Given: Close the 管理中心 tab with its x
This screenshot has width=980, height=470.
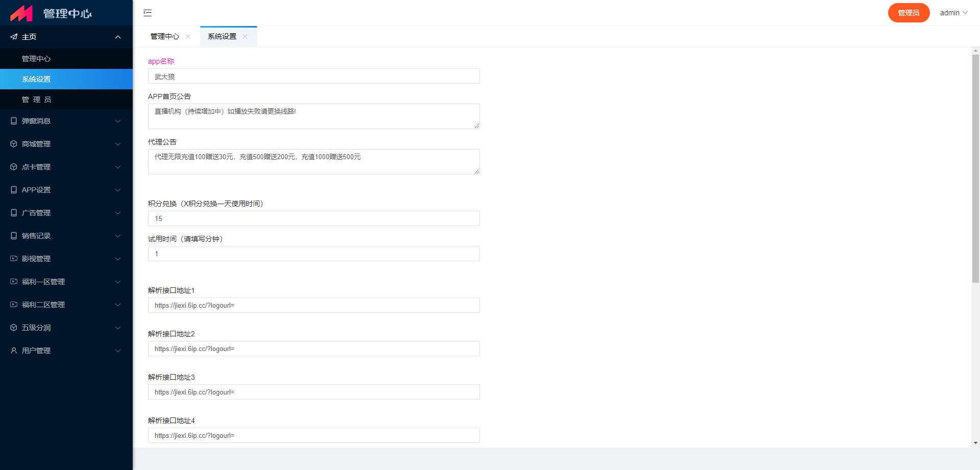Looking at the screenshot, I should (x=188, y=36).
